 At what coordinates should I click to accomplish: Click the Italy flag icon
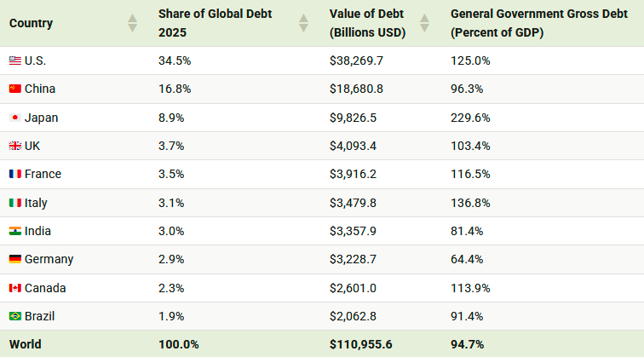coord(14,203)
